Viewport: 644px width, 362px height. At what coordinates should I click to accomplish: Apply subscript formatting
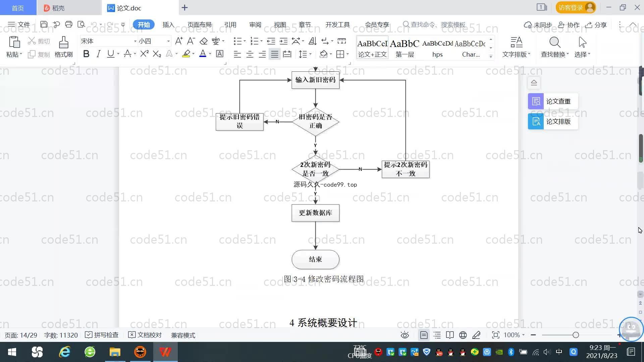(157, 54)
